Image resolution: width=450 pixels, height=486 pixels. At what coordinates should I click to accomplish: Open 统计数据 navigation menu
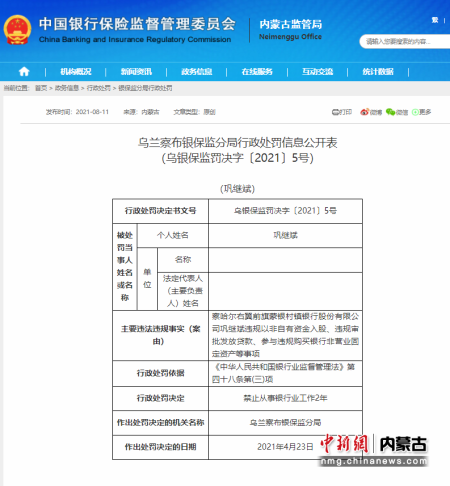click(378, 72)
